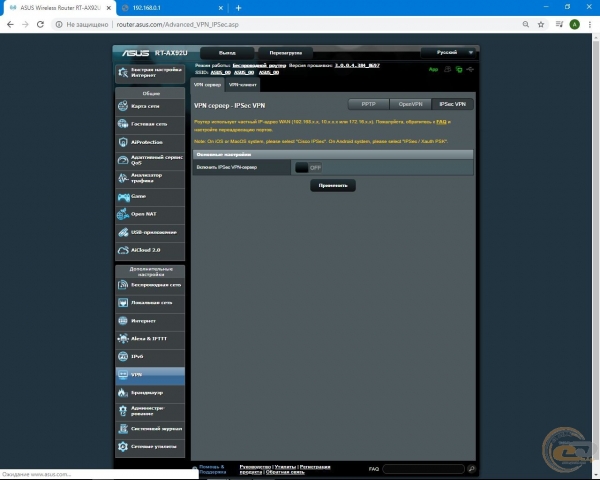Click the Перезагрузка reboot button
The width and height of the screenshot is (600, 480).
click(285, 52)
